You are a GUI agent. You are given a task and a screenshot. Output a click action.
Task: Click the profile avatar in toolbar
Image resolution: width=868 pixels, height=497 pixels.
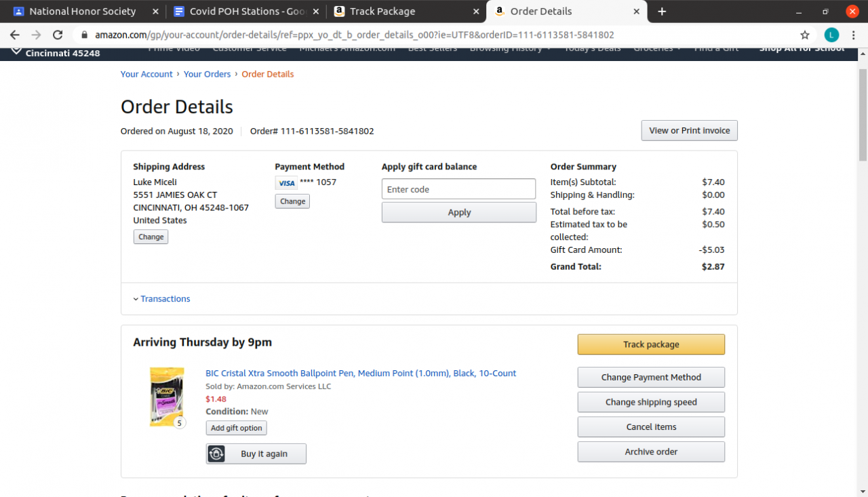coord(831,35)
